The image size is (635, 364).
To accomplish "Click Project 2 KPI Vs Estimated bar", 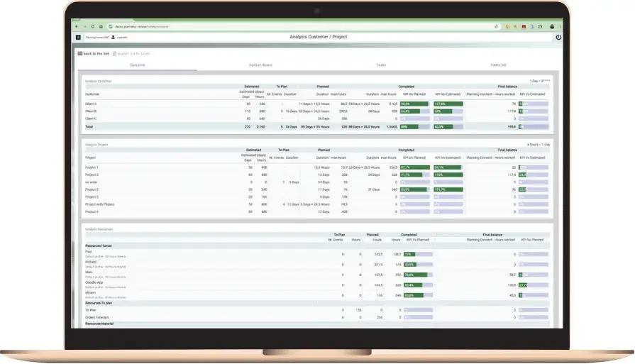I will tap(448, 189).
